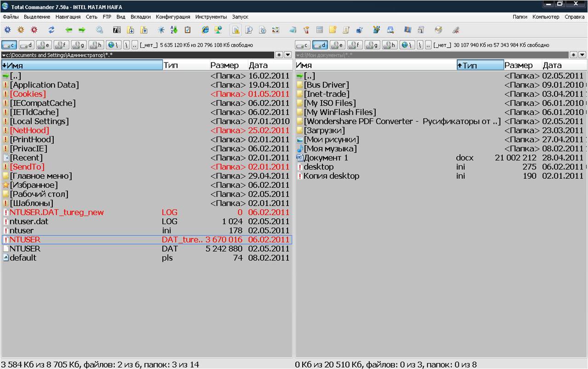Open the Папки menu button
Image resolution: width=588 pixels, height=369 pixels.
(520, 17)
